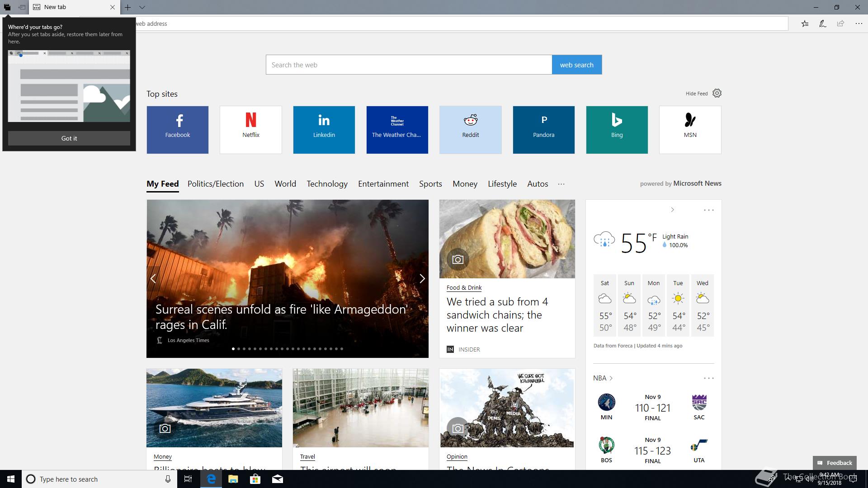Share this page icon
Image resolution: width=868 pixels, height=488 pixels.
[840, 23]
